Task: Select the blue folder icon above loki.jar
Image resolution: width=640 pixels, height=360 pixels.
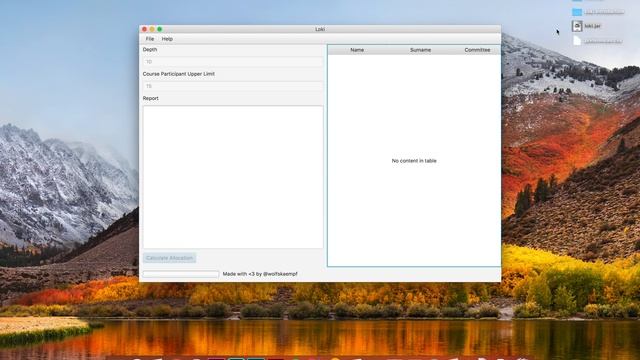Action: [x=577, y=12]
